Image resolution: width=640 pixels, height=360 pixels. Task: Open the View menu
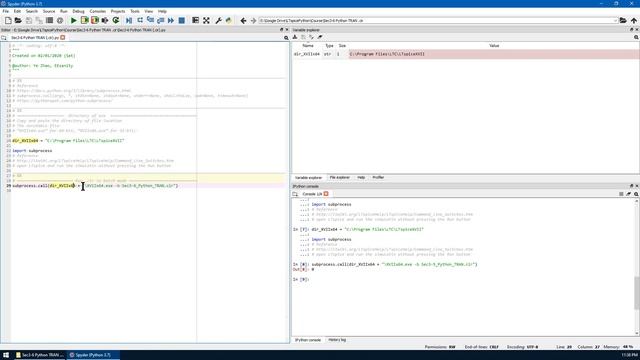149,11
